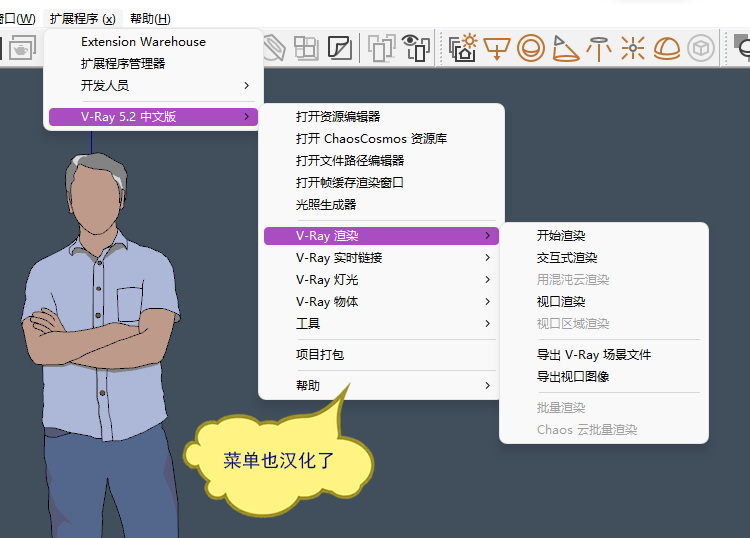Expand the V-Ray 物体 submenu arrow
The width and height of the screenshot is (750, 538).
[x=487, y=302]
